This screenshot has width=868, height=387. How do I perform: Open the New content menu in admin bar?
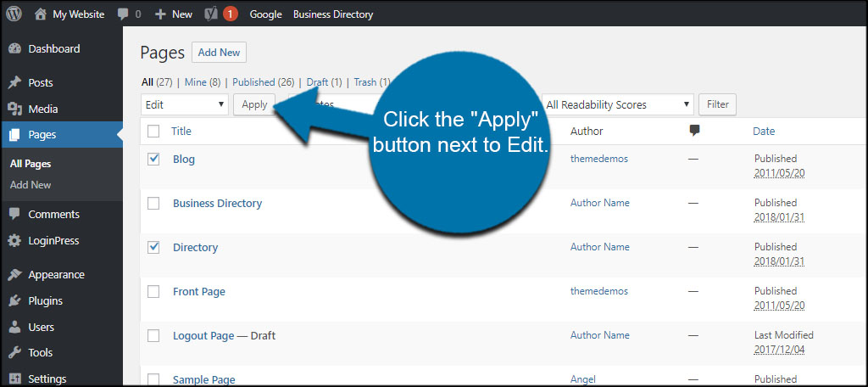(x=174, y=14)
